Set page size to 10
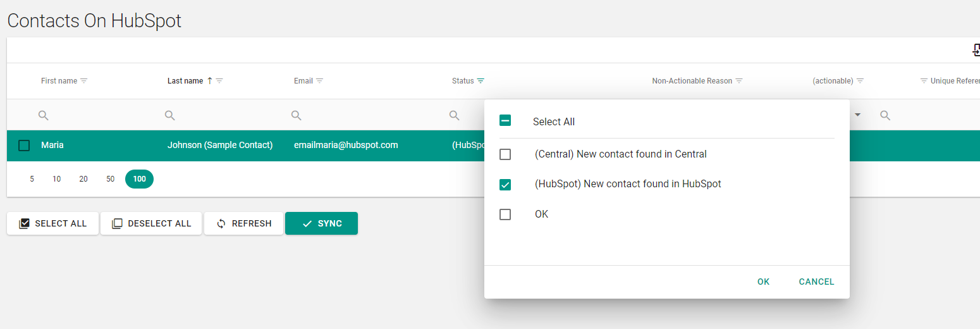The image size is (980, 329). (57, 179)
